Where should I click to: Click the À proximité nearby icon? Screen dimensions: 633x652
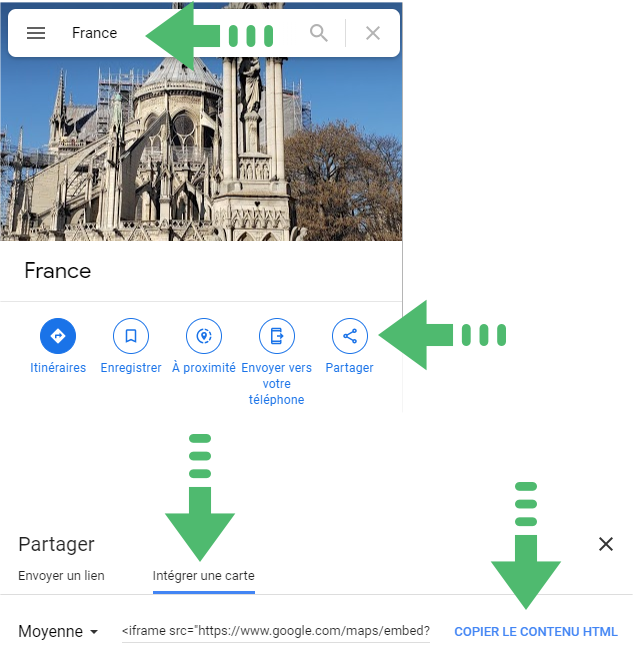(x=204, y=336)
